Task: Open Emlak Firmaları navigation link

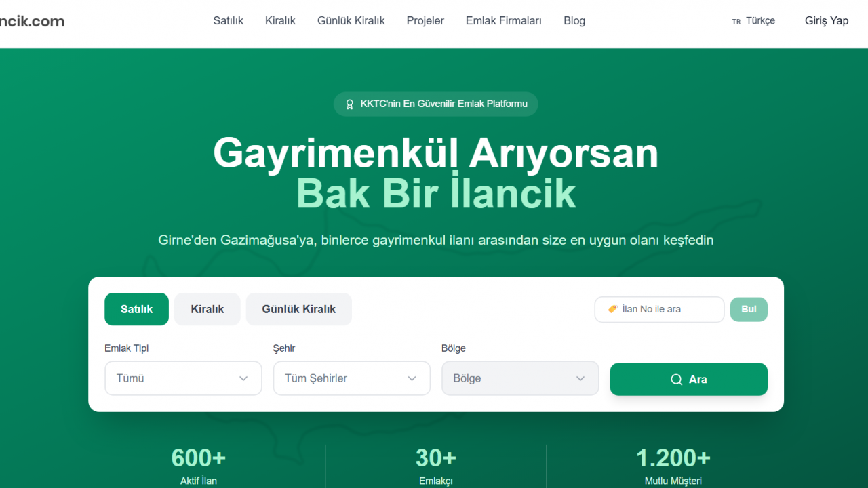Action: point(503,21)
